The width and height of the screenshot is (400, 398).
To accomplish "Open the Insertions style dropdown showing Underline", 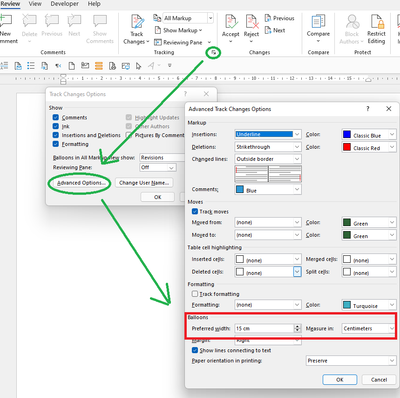I will 268,134.
